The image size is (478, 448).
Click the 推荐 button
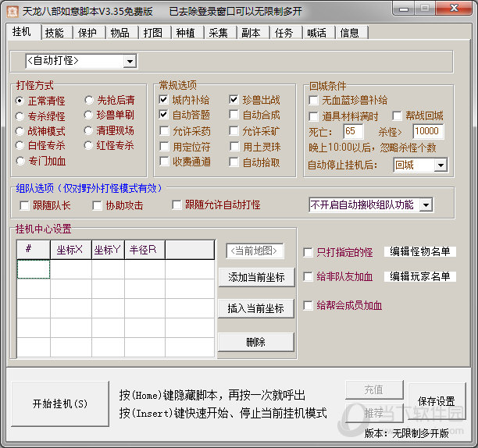(374, 413)
